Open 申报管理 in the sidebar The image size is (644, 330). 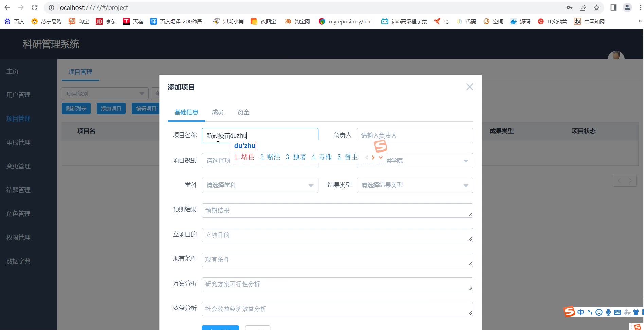pos(18,143)
